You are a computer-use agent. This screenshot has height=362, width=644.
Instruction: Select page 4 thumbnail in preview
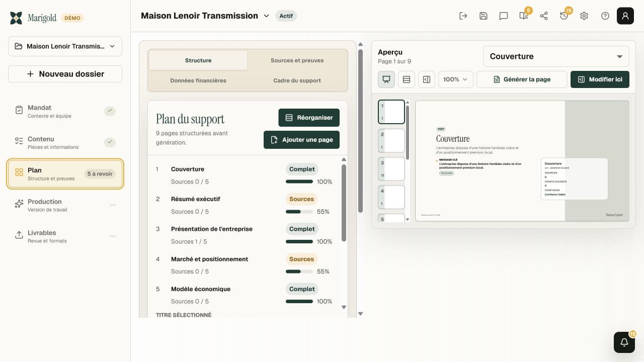[391, 197]
